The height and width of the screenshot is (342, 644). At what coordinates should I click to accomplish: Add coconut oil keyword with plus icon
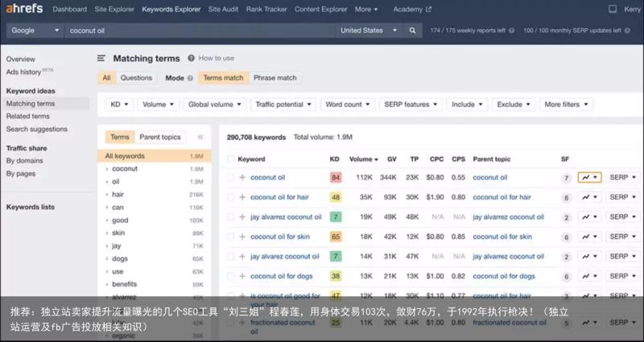[242, 177]
